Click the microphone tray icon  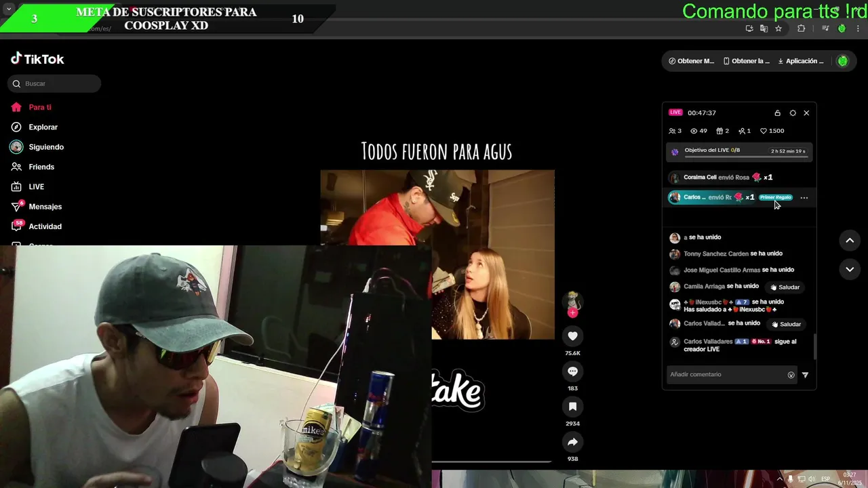click(791, 479)
